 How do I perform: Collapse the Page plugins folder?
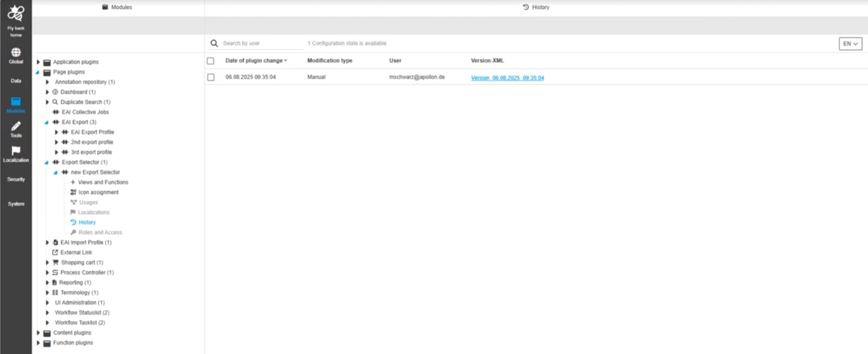click(x=38, y=72)
